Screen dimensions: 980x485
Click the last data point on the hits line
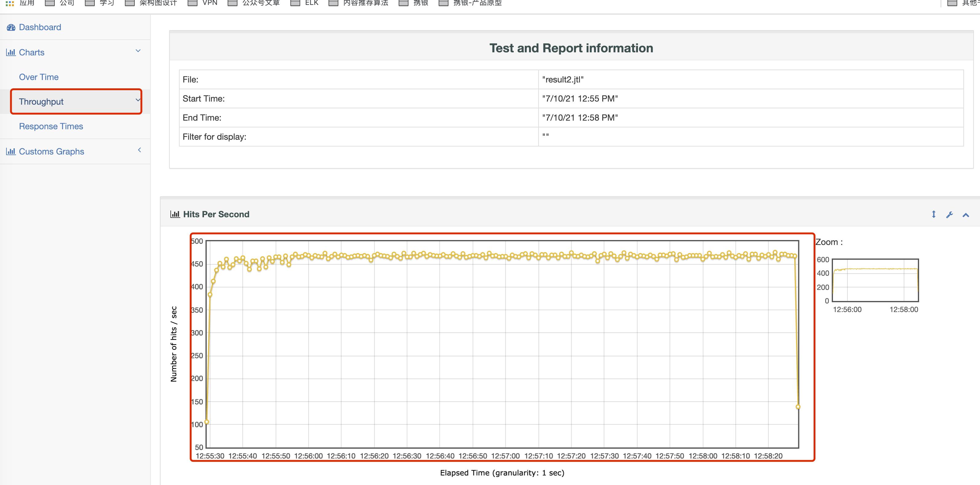(798, 407)
